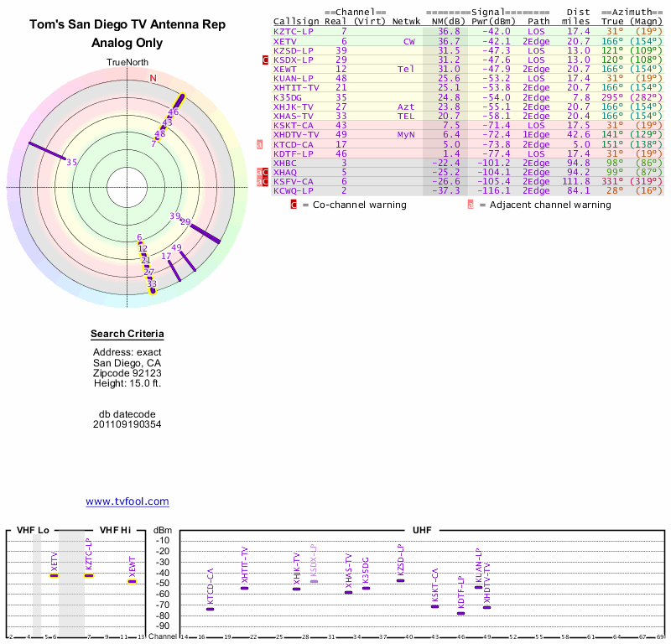The image size is (671, 644).
Task: Click channel 35 marker on the radar plot
Action: (x=72, y=163)
